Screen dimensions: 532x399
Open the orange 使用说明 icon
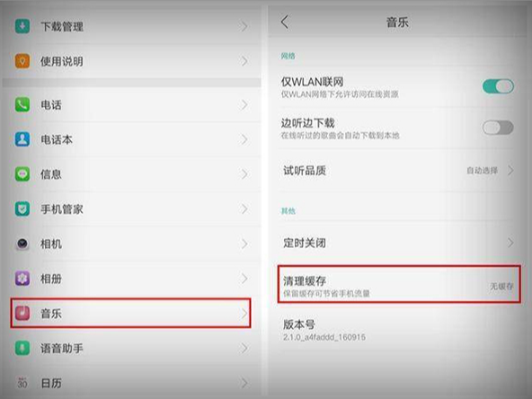click(22, 61)
